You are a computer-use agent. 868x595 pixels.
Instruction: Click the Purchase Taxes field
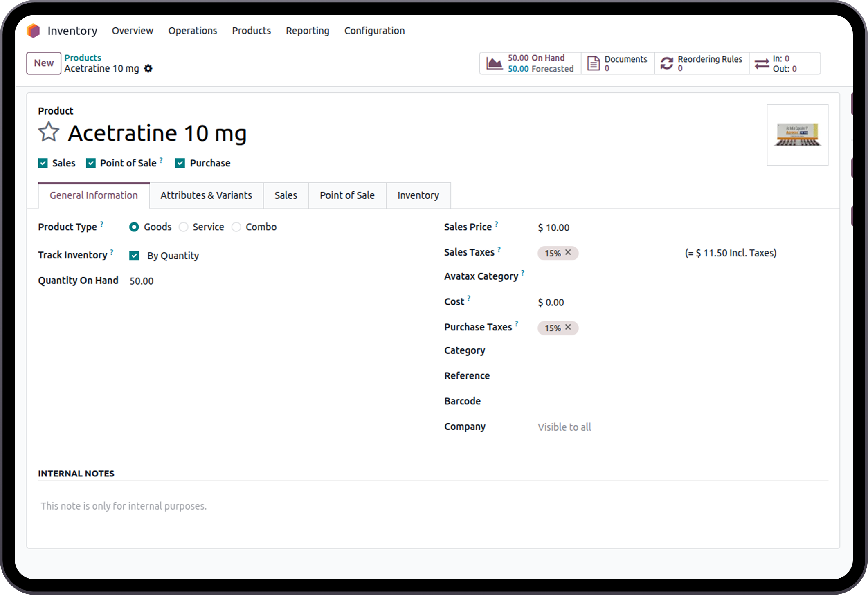(682, 328)
